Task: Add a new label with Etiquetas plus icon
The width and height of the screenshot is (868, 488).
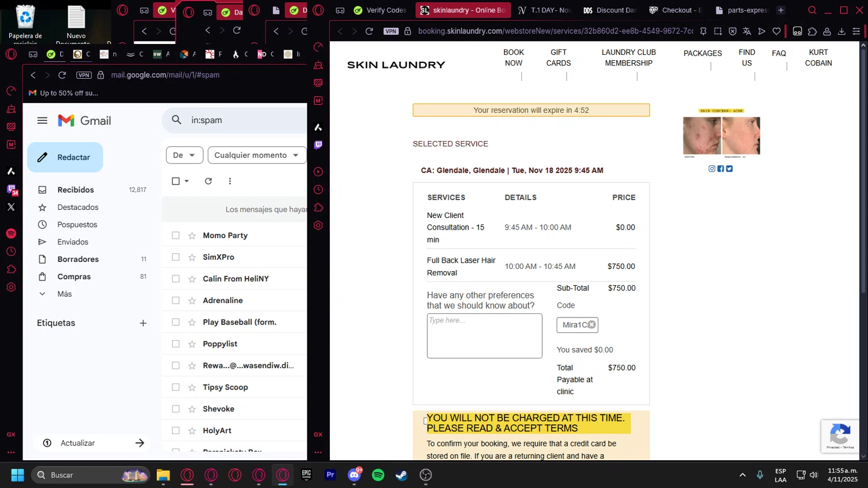Action: coord(143,323)
